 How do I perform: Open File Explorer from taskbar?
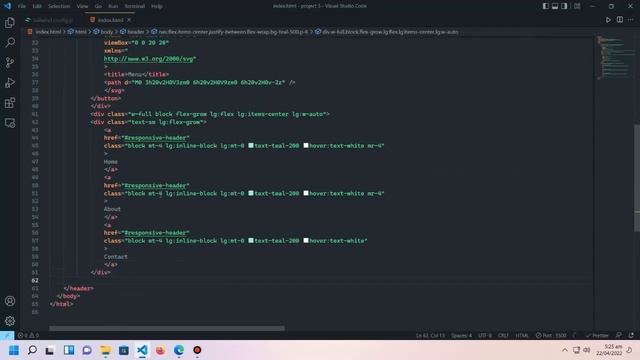(x=105, y=350)
